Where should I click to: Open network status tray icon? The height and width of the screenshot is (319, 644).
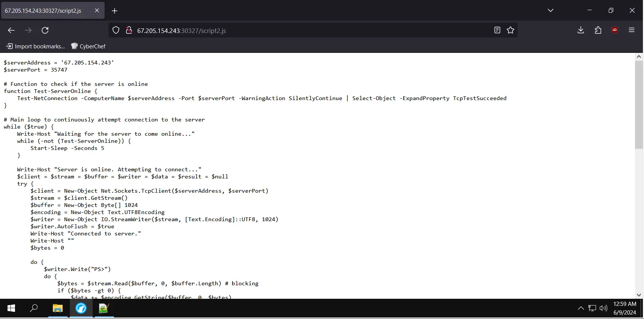click(592, 308)
